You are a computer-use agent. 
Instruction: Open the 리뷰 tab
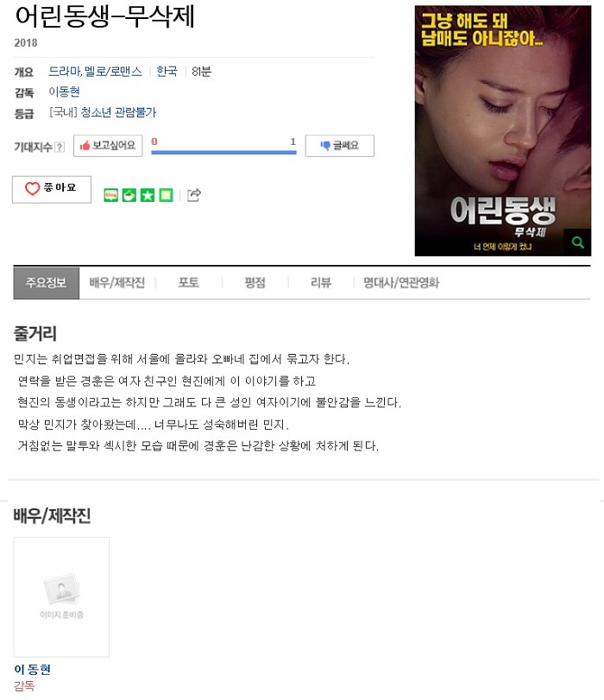[x=321, y=282]
